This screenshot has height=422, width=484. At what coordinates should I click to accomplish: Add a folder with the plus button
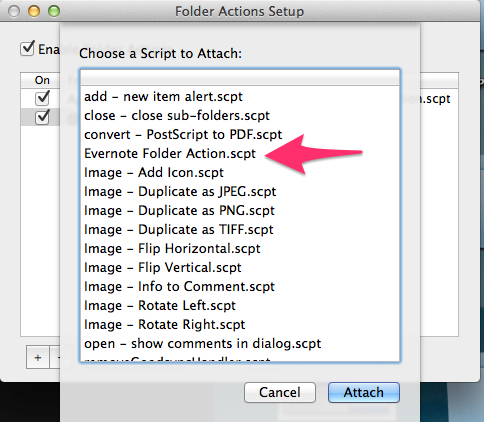pos(38,358)
